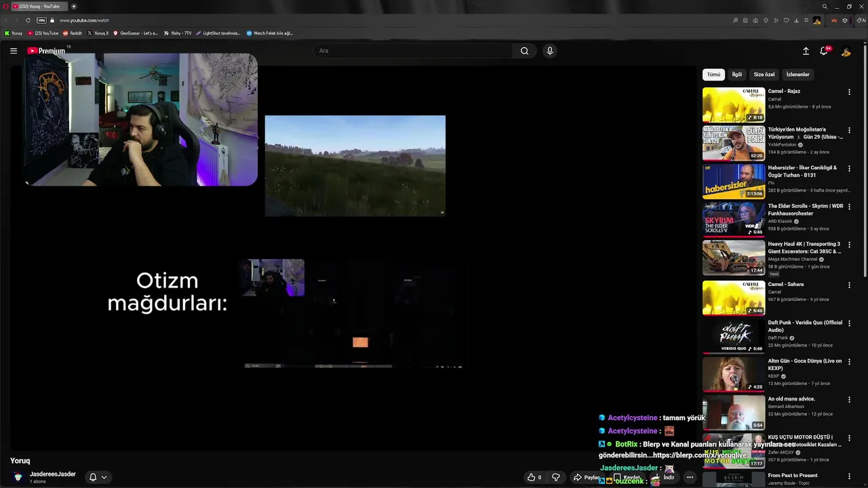The image size is (868, 488).
Task: Open An old mans advice title
Action: click(x=791, y=399)
